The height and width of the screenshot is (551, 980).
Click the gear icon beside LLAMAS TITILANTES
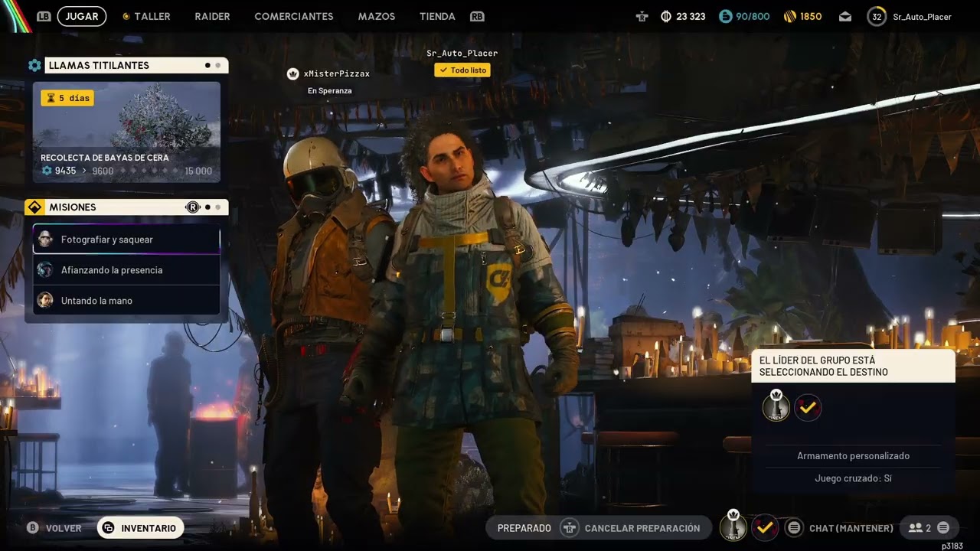[34, 65]
